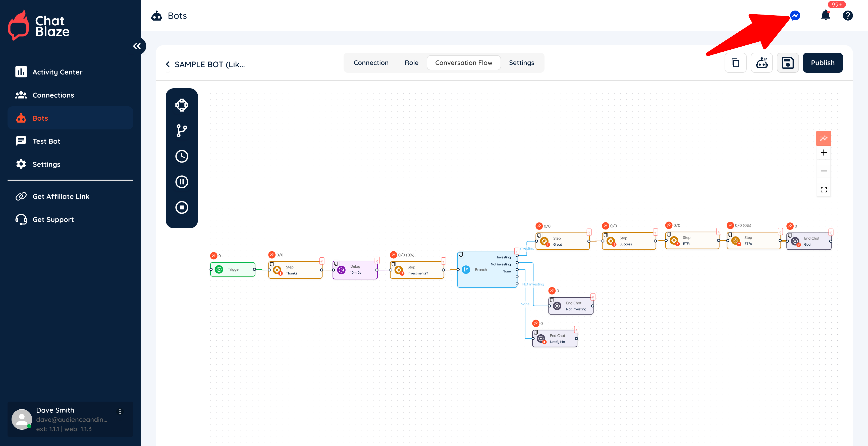Open the Role tab

point(411,63)
